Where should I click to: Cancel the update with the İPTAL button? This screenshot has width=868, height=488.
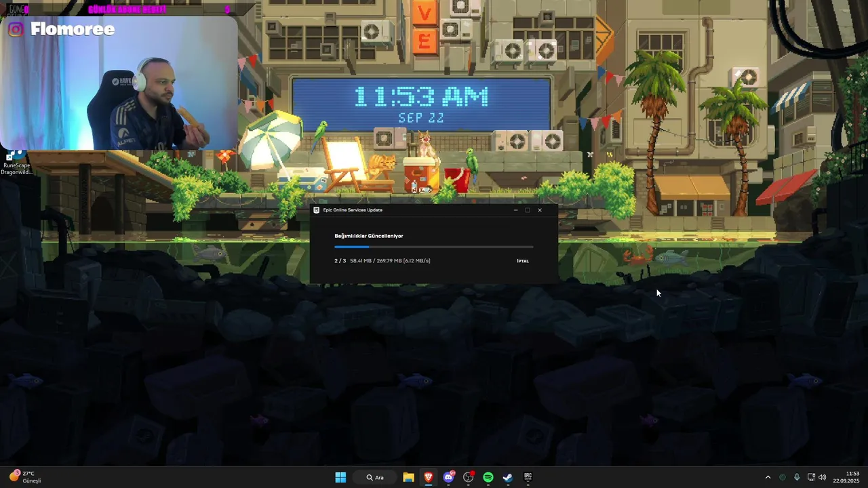tap(522, 261)
